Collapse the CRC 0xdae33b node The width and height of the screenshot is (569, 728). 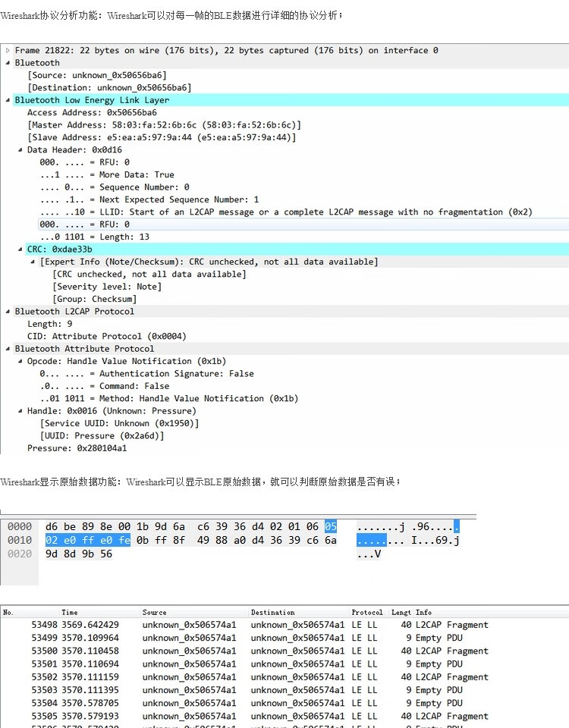pos(20,249)
